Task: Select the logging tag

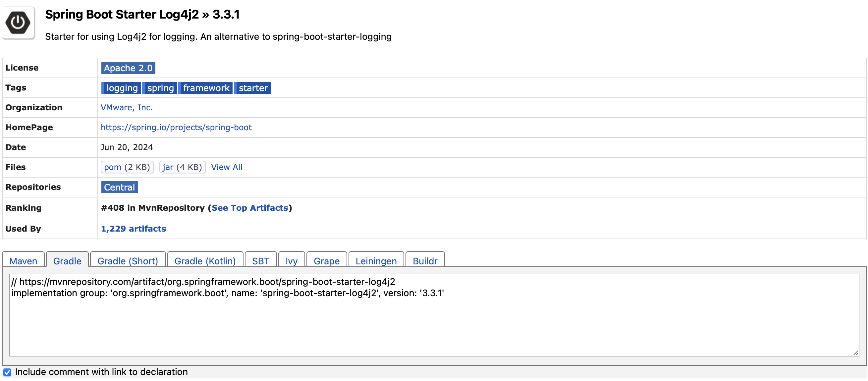Action: 121,88
